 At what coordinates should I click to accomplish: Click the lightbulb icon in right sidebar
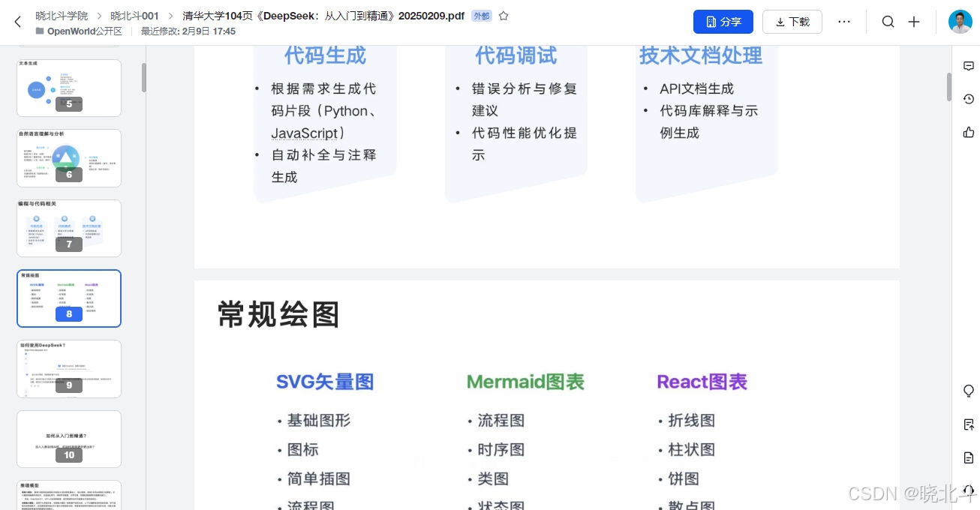(x=968, y=391)
